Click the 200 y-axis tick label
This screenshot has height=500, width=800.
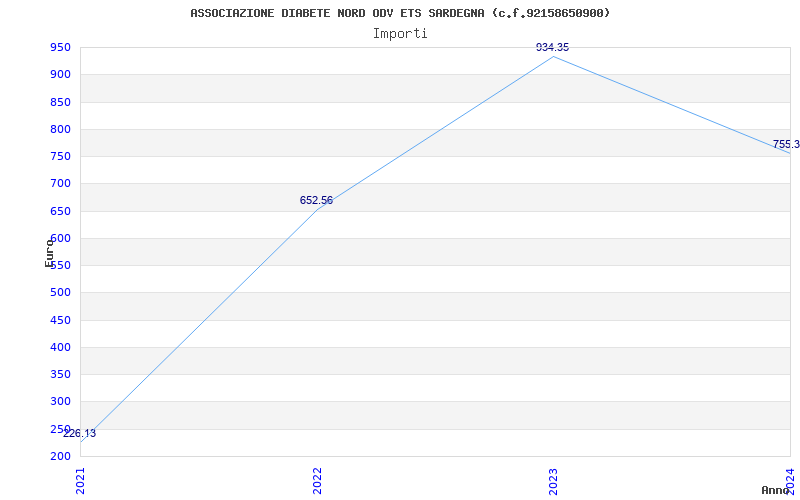[60, 457]
